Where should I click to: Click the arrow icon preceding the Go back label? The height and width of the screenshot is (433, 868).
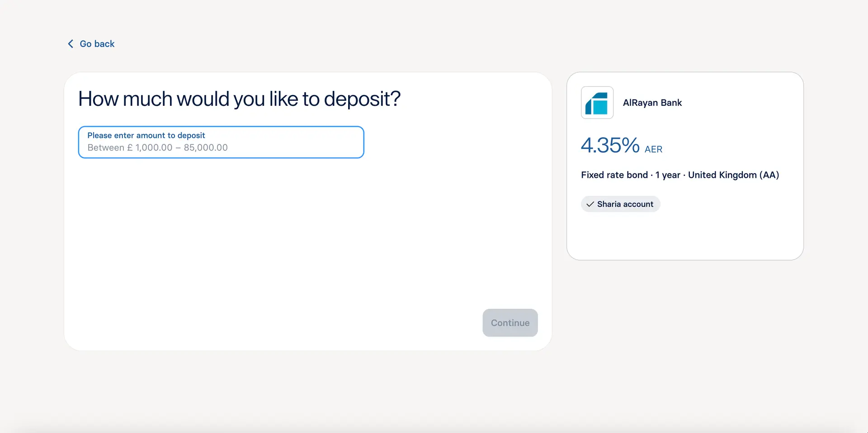point(70,43)
